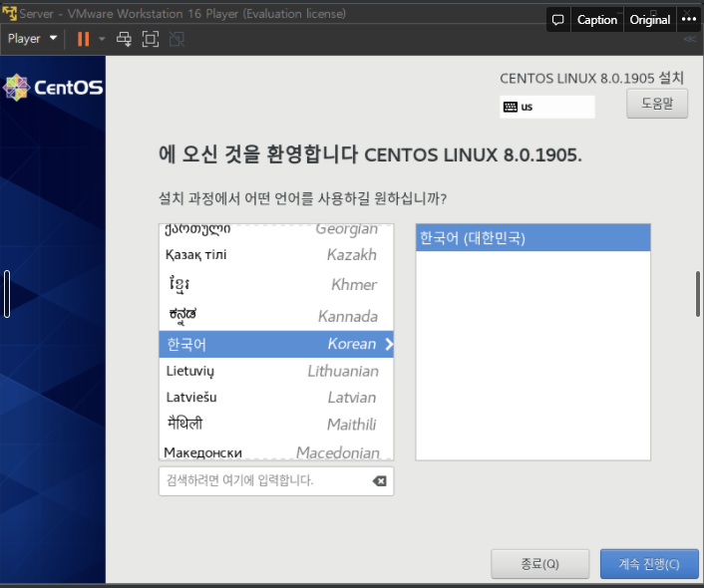Click the language search input field
The width and height of the screenshot is (704, 588).
tap(276, 481)
